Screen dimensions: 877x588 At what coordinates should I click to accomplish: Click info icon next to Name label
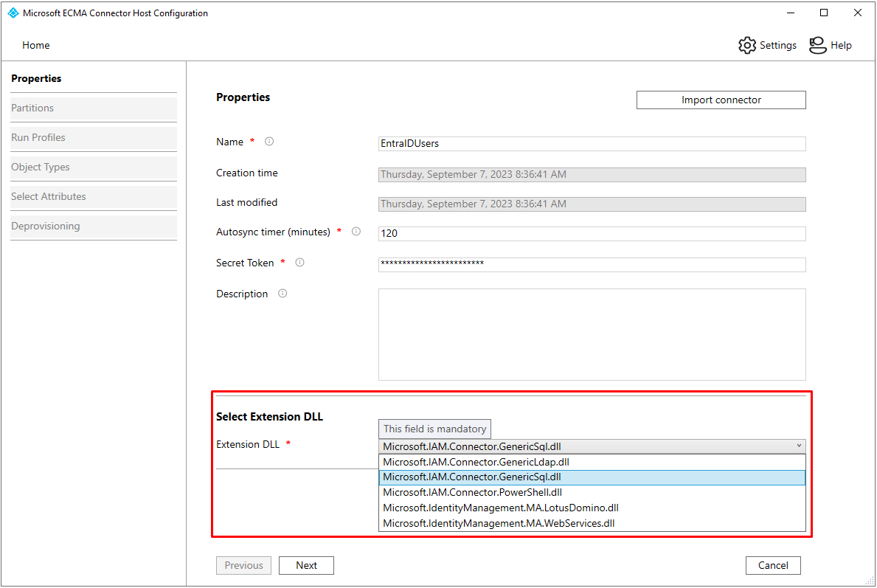point(269,142)
